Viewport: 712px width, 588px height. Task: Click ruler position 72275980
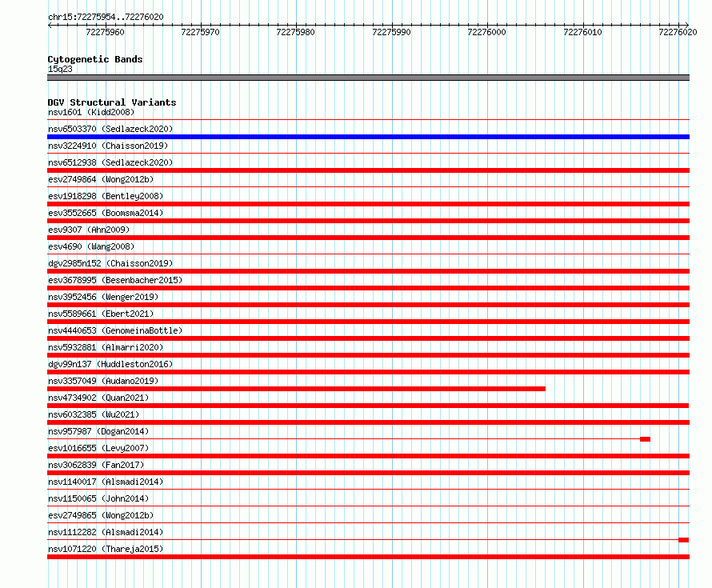coord(296,32)
